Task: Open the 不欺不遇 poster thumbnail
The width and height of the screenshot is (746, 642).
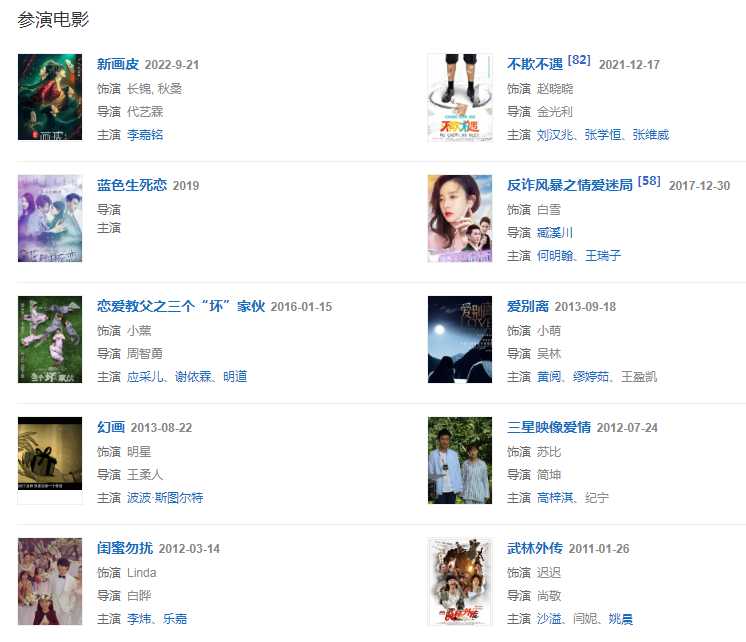Action: [x=460, y=97]
